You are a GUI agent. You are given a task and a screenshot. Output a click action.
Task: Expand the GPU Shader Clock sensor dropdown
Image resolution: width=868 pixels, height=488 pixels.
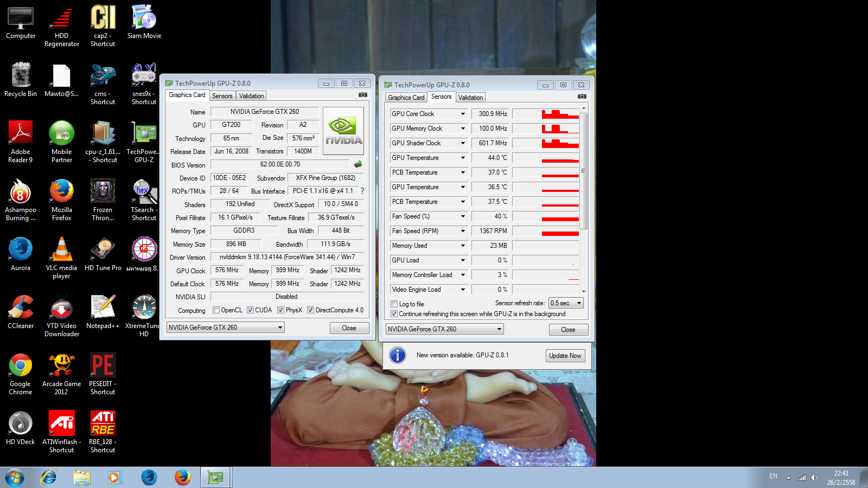pos(463,143)
